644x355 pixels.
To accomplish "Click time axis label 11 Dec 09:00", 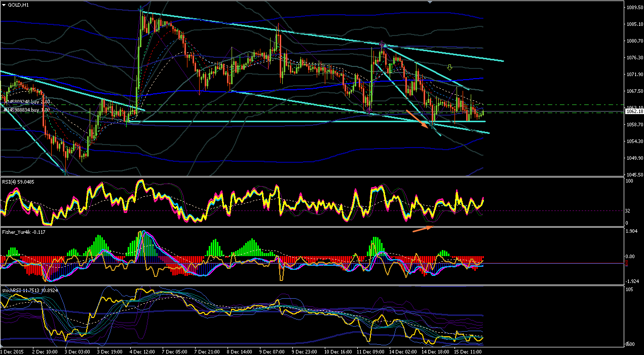I will [x=371, y=351].
